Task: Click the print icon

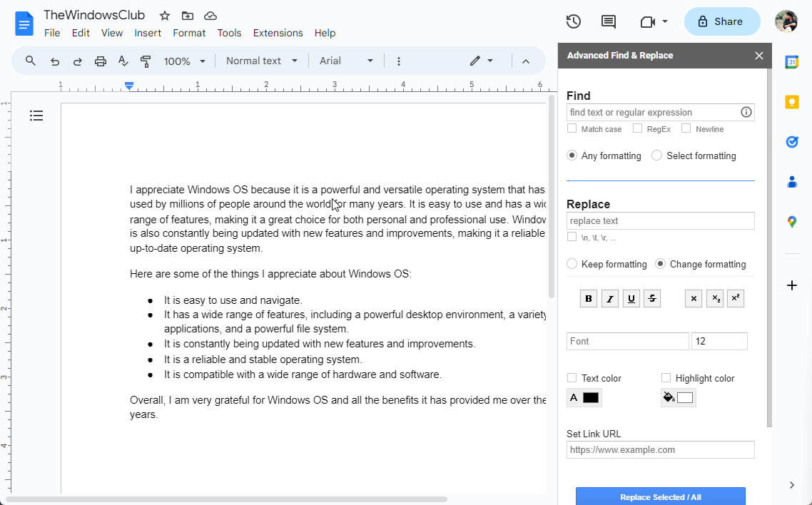Action: pos(100,61)
